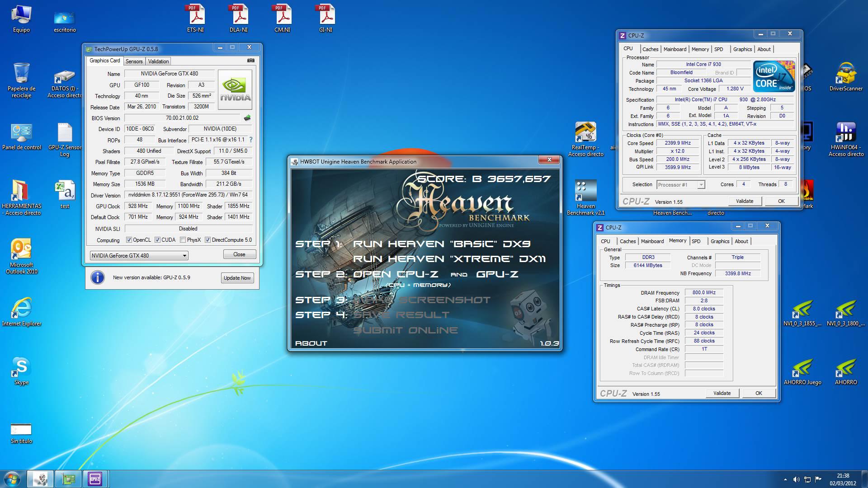868x488 pixels.
Task: Open the Graphics tab in top CPU-Z
Action: pyautogui.click(x=742, y=49)
